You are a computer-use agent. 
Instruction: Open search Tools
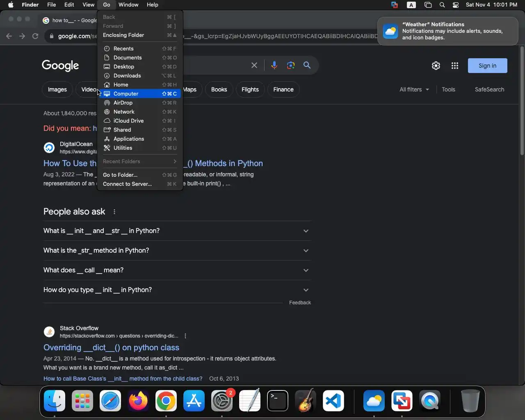448,89
